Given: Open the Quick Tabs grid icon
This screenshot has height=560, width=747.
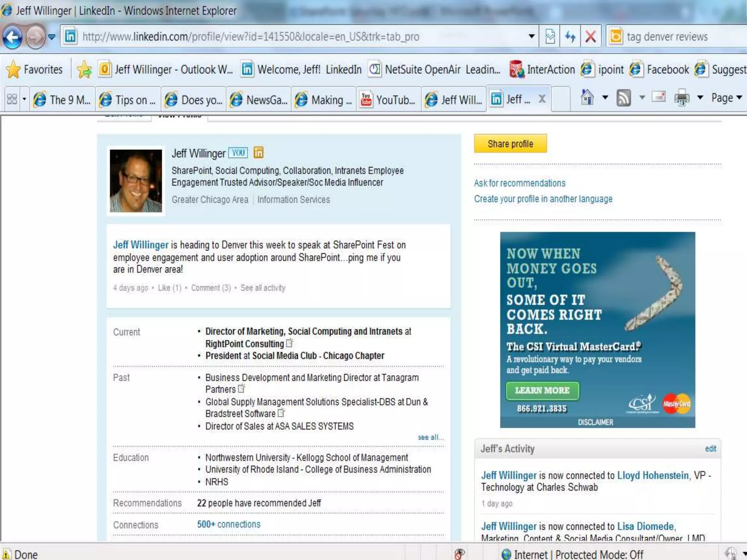Looking at the screenshot, I should (x=12, y=99).
